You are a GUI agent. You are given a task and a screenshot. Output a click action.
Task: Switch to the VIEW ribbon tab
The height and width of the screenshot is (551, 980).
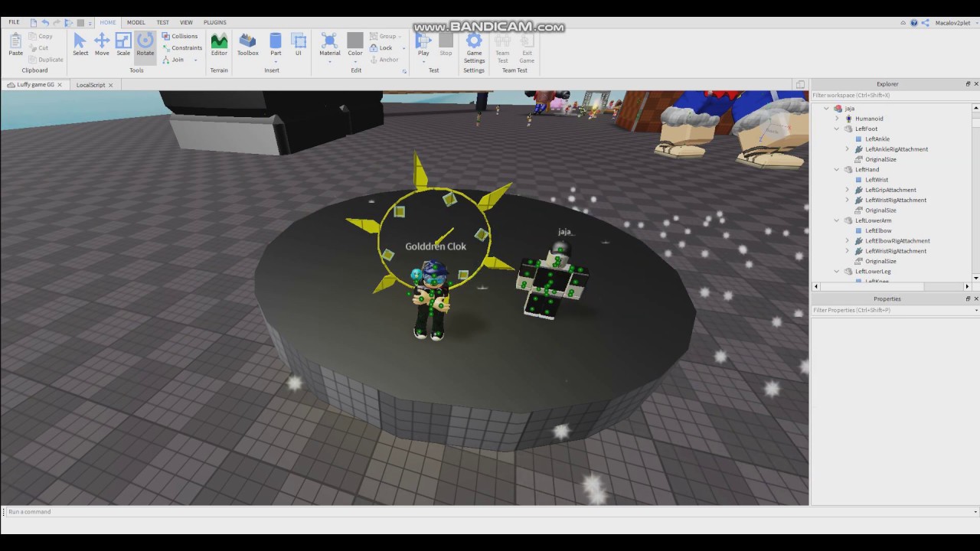[187, 22]
